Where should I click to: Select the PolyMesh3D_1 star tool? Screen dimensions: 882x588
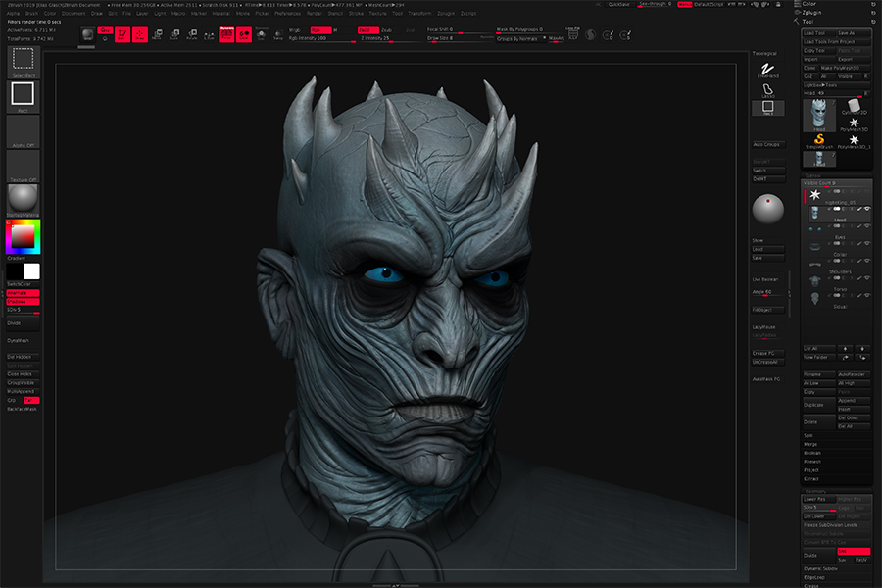pos(854,141)
